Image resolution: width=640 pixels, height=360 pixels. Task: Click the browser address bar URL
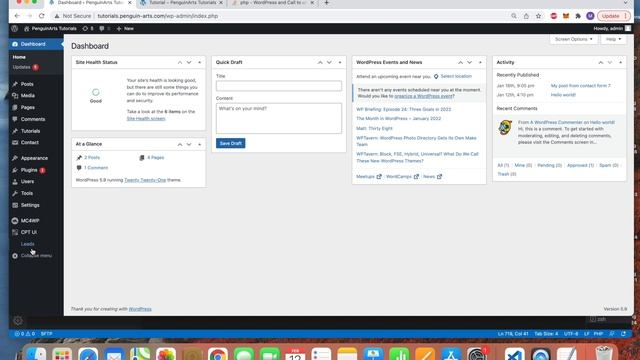[158, 16]
